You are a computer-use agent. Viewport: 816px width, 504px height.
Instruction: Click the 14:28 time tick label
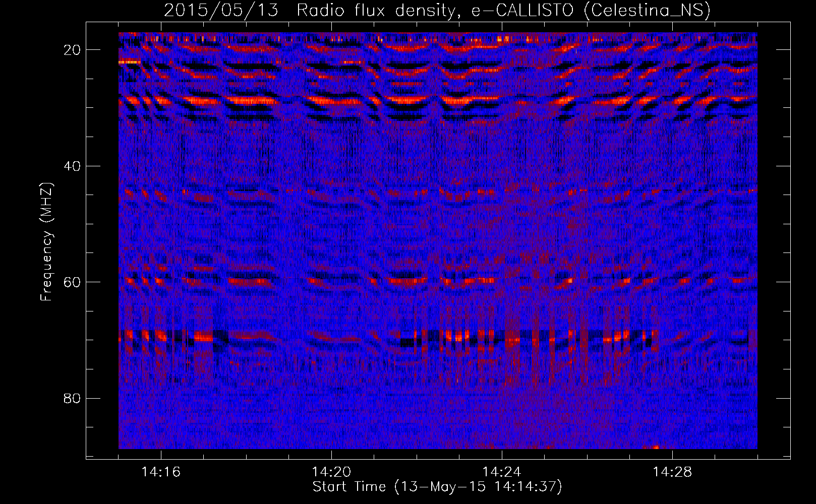click(x=672, y=472)
